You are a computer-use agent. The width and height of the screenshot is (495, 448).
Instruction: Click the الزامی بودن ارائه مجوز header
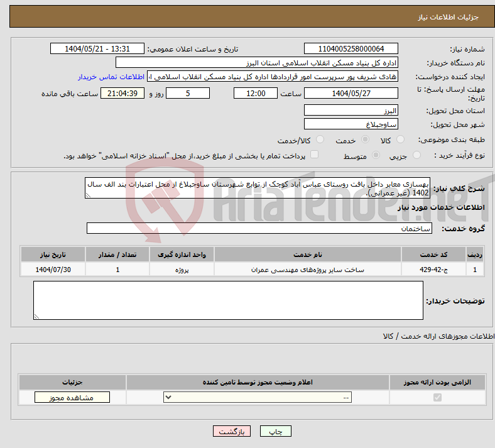pyautogui.click(x=437, y=382)
